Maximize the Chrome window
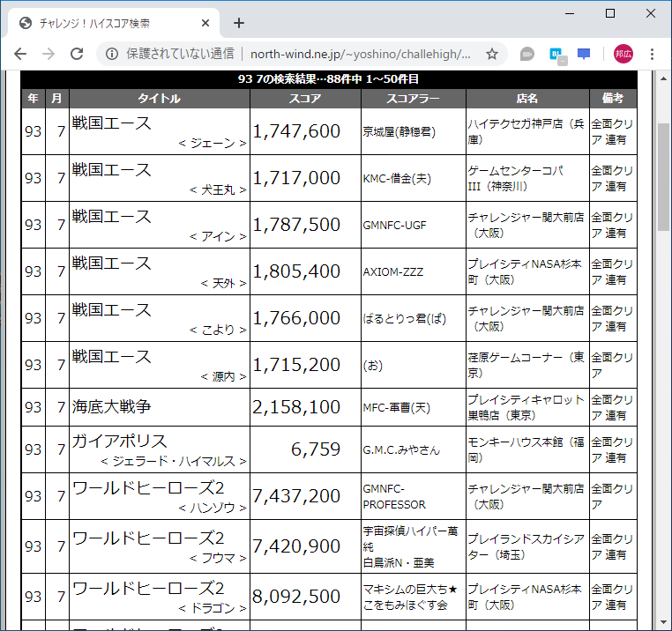The height and width of the screenshot is (631, 672). 610,14
